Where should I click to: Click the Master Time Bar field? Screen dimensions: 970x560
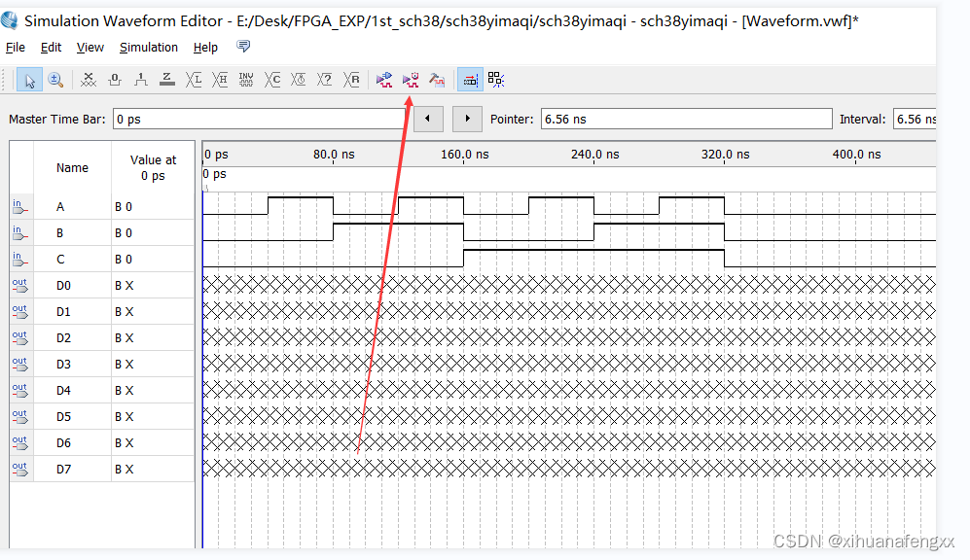click(259, 120)
